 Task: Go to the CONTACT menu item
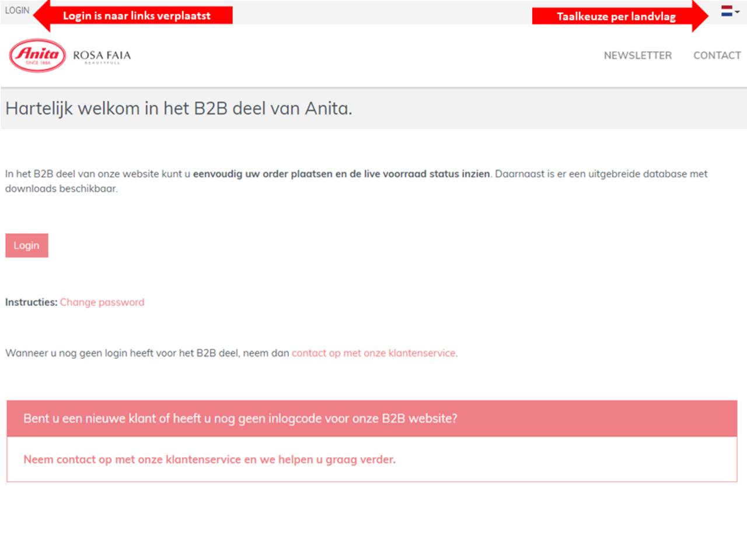(x=717, y=55)
